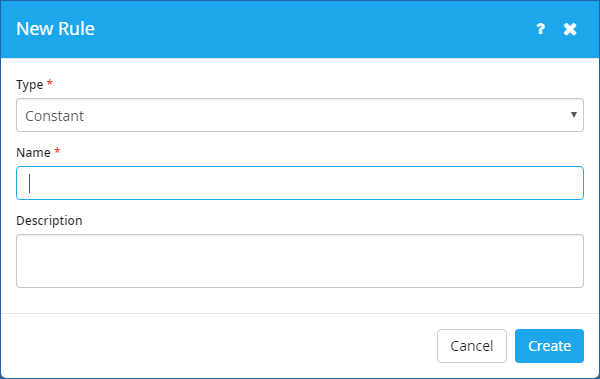Open the Type combo box showing Constant
The image size is (600, 379).
point(300,115)
